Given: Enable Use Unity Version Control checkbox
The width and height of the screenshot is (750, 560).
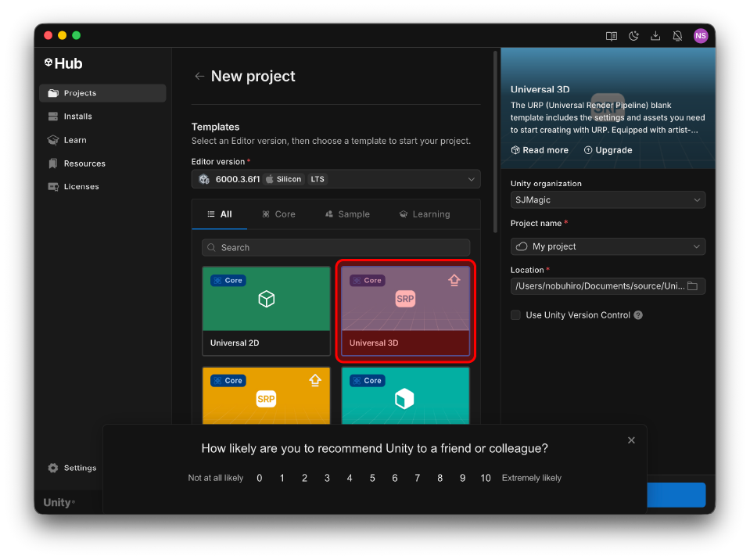Looking at the screenshot, I should [x=515, y=315].
